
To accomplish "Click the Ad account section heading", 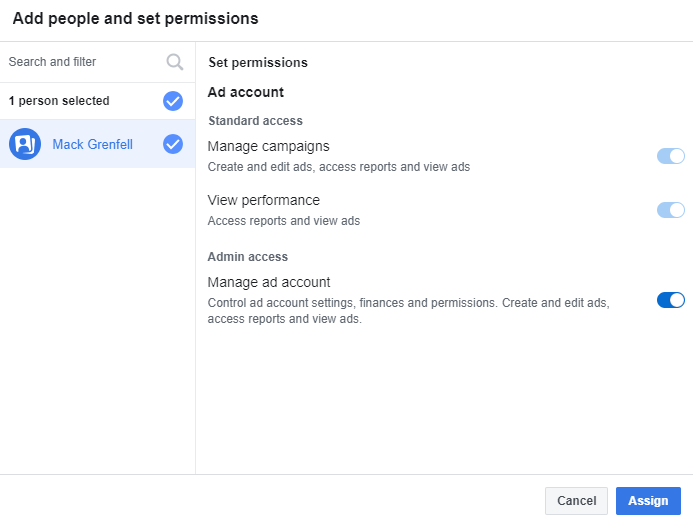I will [x=246, y=92].
